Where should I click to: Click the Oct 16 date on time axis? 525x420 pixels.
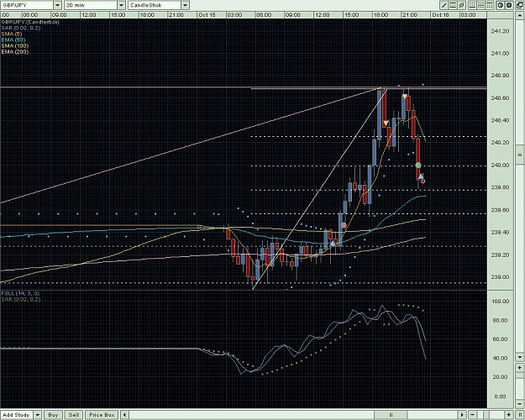click(x=441, y=15)
